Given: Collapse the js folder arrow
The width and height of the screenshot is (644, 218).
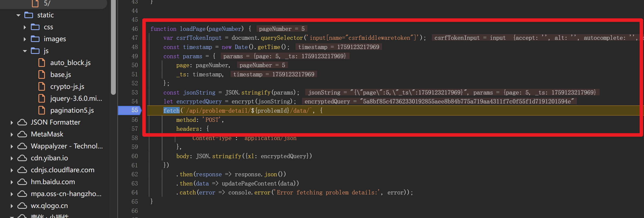Looking at the screenshot, I should 25,51.
